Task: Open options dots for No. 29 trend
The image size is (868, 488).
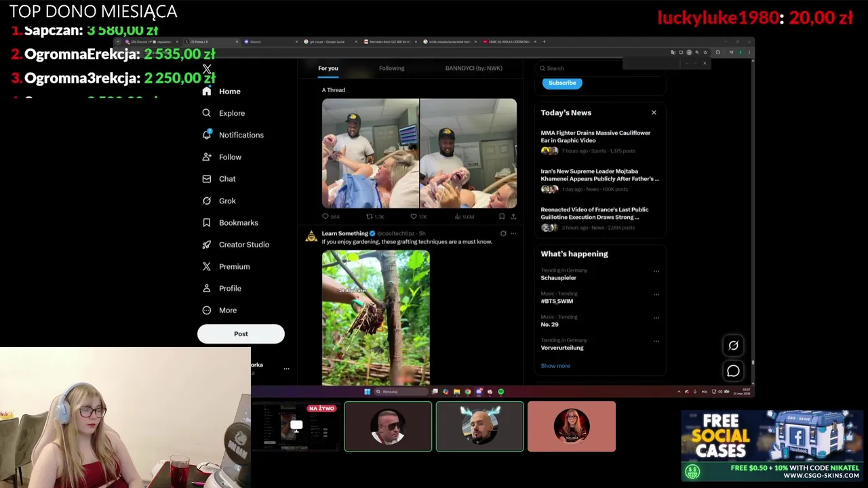Action: (x=656, y=317)
